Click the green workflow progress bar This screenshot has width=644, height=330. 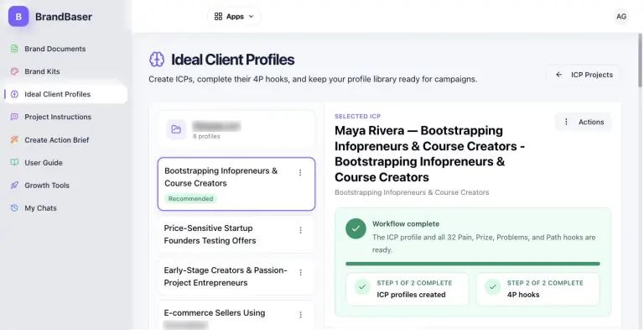pyautogui.click(x=473, y=264)
